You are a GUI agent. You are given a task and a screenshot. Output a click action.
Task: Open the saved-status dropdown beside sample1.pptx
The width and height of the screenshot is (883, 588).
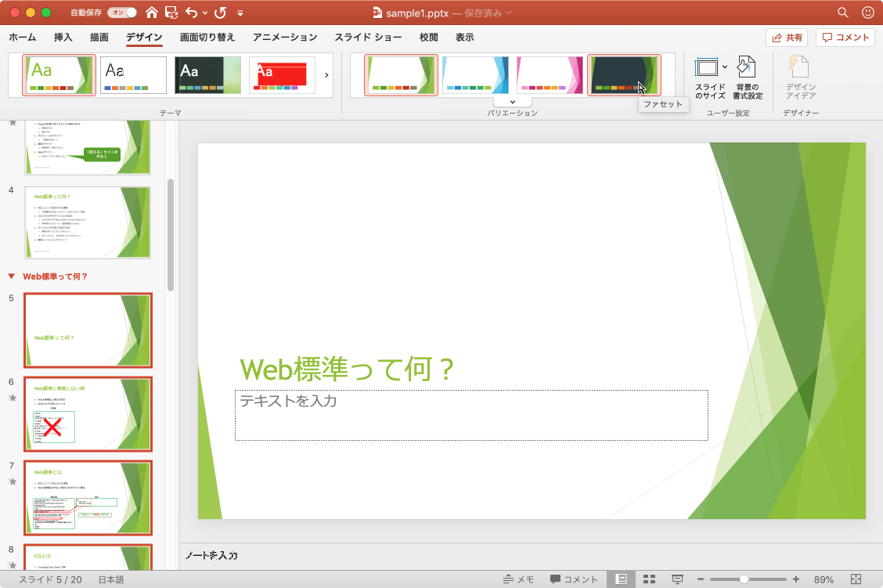coord(509,13)
